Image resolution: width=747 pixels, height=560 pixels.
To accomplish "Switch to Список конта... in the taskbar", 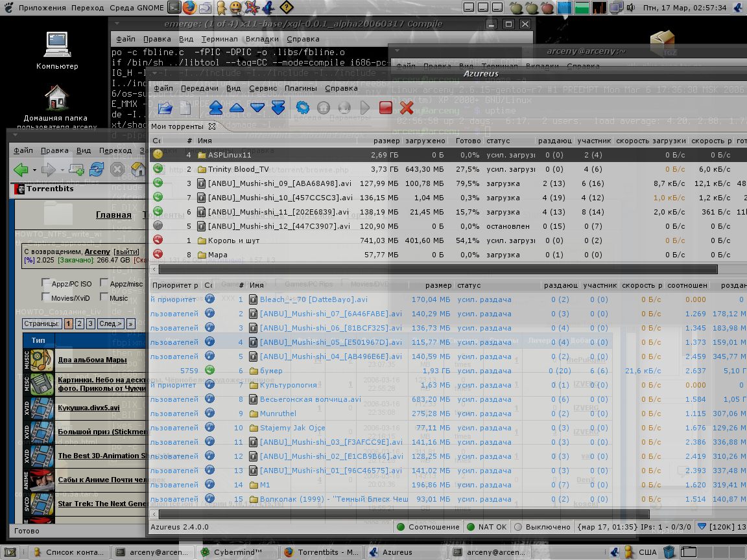I will [x=69, y=552].
